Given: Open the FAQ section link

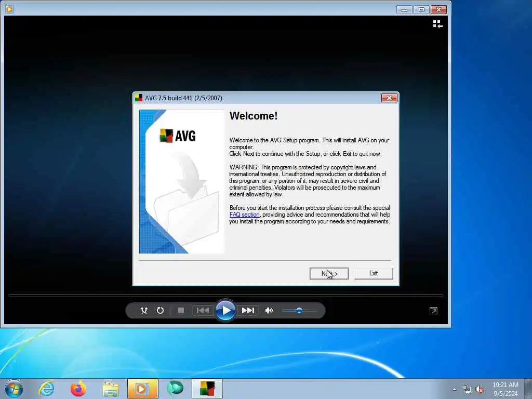Looking at the screenshot, I should pyautogui.click(x=244, y=215).
